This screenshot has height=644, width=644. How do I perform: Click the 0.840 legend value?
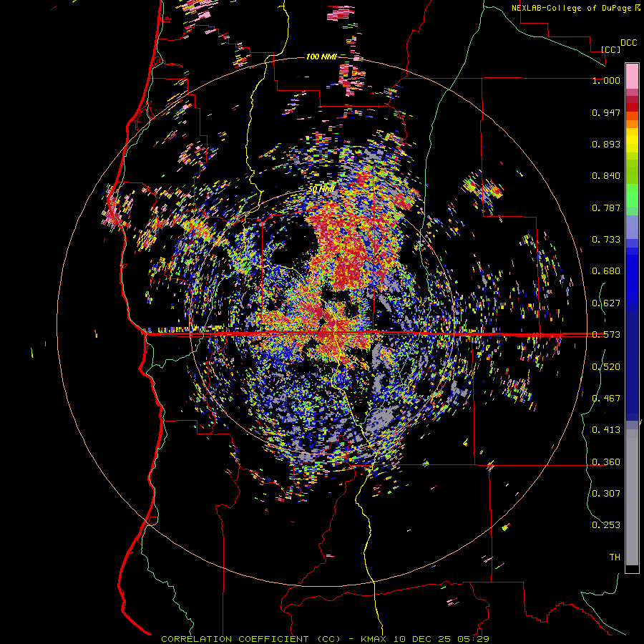click(x=606, y=176)
